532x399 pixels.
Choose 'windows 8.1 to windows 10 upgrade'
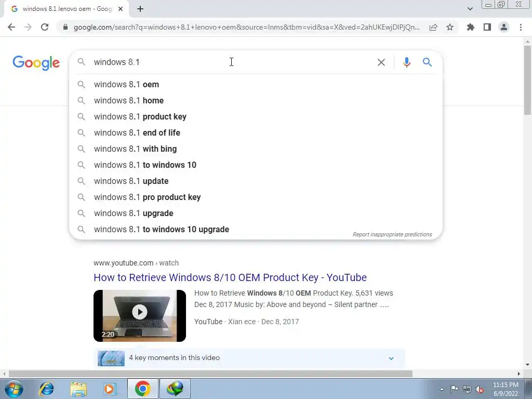[256, 229]
